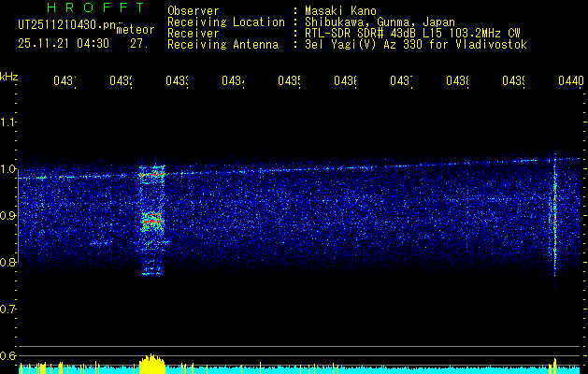Click the Receiving Location label

click(x=226, y=22)
